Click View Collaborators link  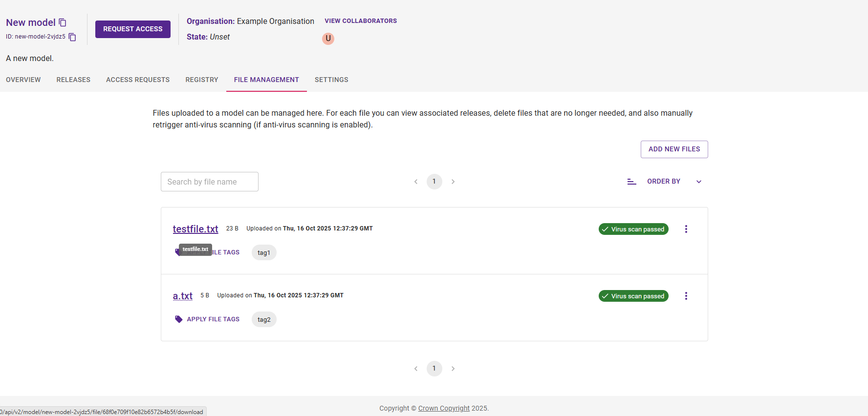(361, 21)
